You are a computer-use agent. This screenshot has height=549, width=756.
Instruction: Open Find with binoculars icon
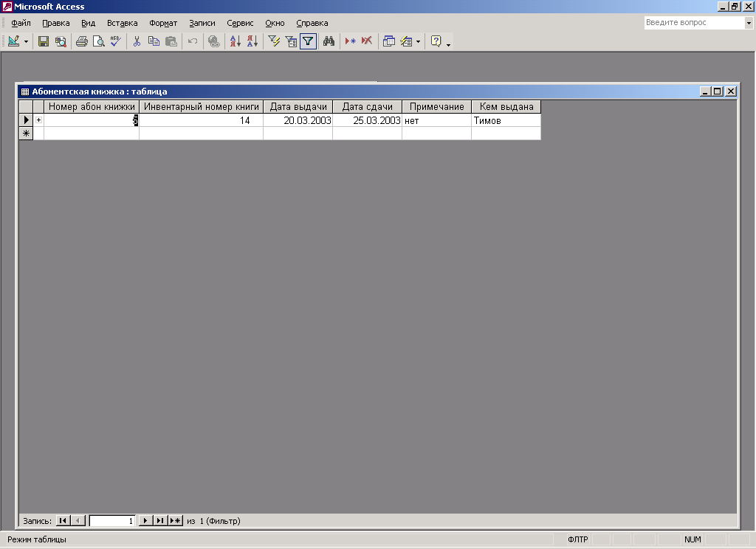pyautogui.click(x=329, y=41)
